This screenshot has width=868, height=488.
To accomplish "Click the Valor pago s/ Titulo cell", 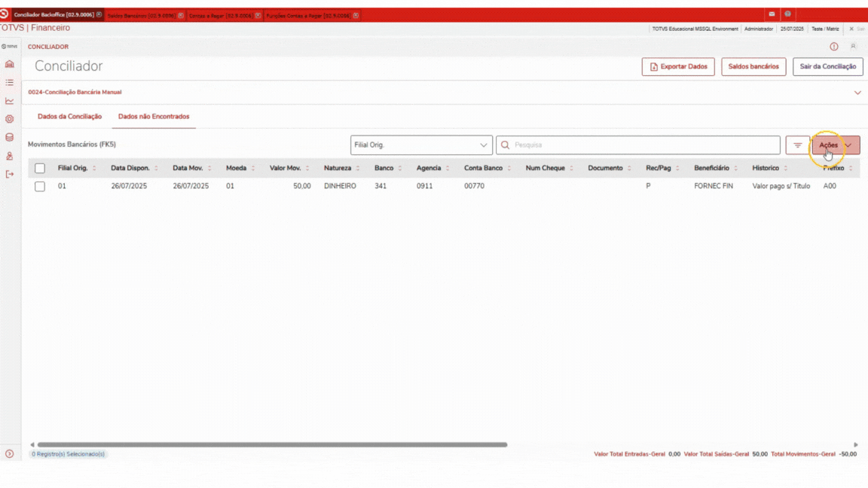I will [x=781, y=187].
